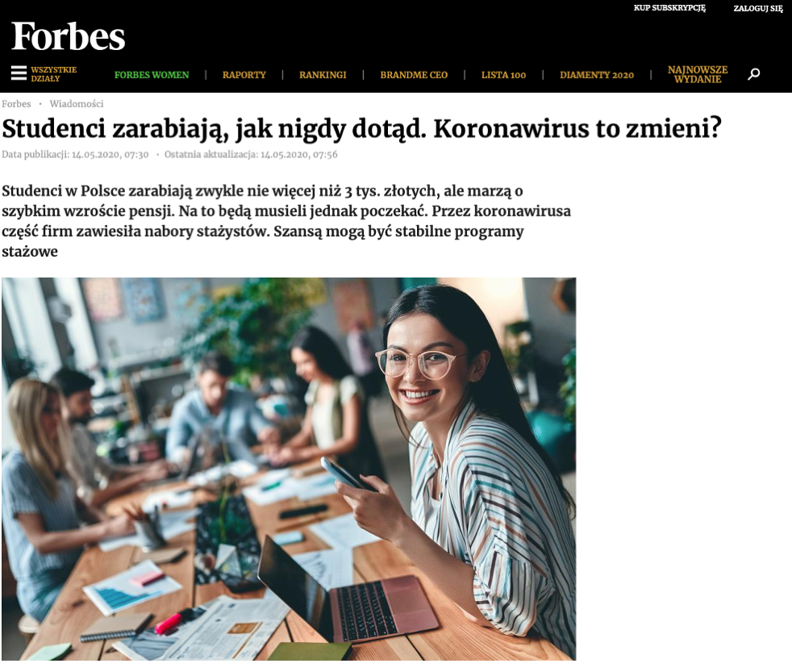Click Kup Subskrypcję link

(669, 8)
